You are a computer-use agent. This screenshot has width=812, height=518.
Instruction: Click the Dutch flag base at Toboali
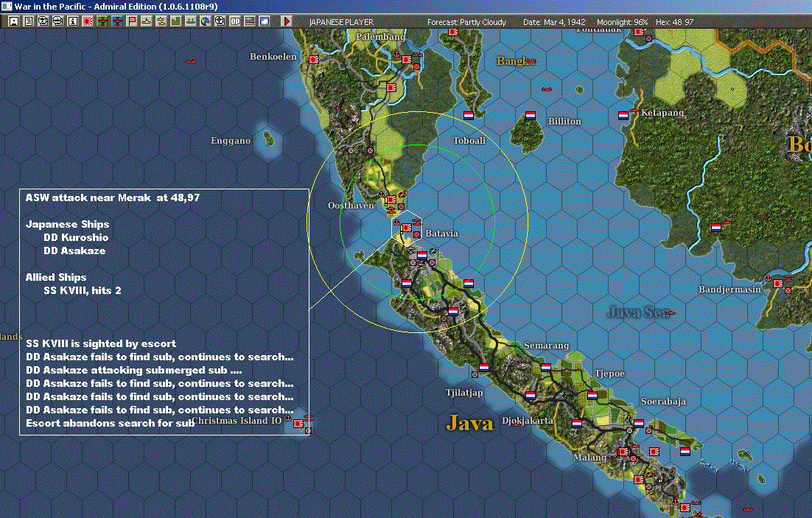tap(469, 116)
